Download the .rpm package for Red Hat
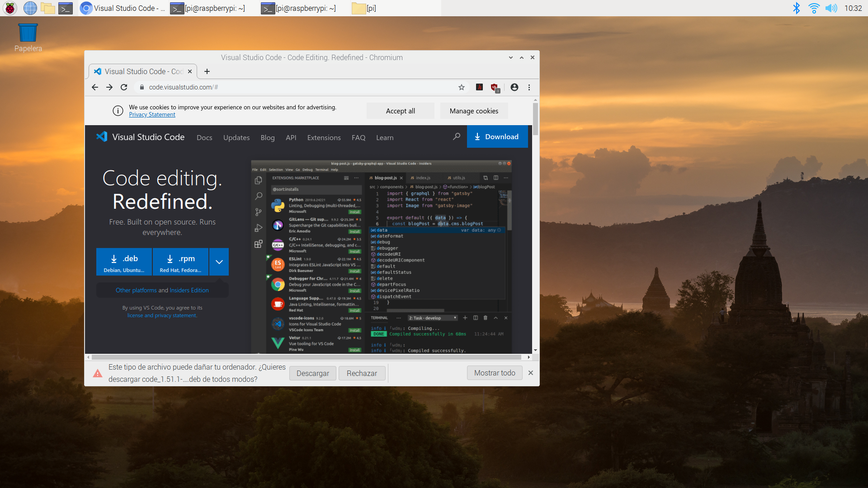Viewport: 868px width, 488px height. (180, 262)
